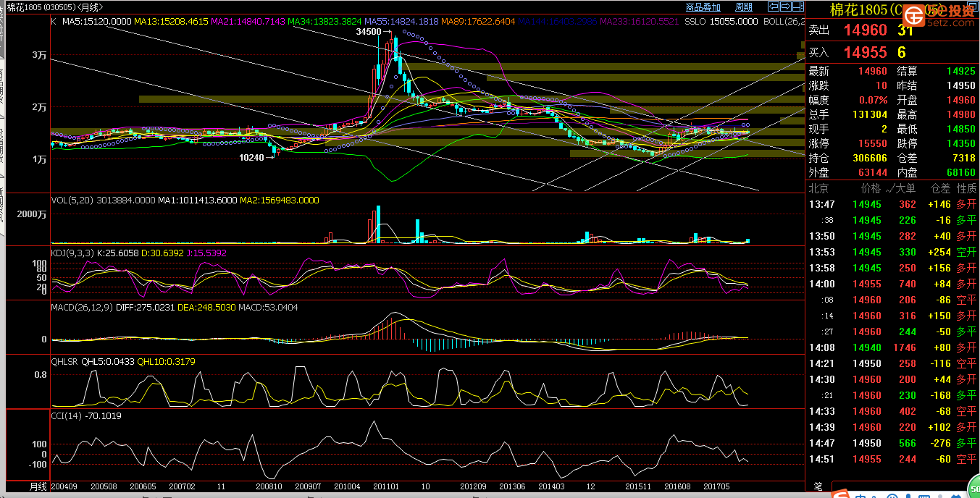This screenshot has width=980, height=498.
Task: Click the right arrow navigation icon
Action: (785, 7)
